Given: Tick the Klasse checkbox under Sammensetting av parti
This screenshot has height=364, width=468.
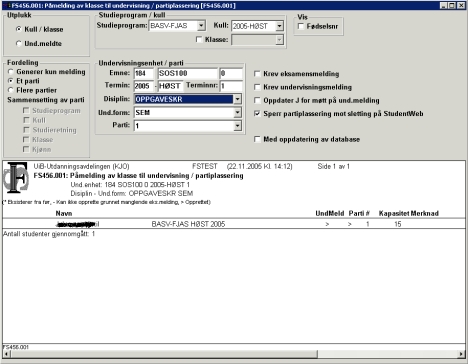Looking at the screenshot, I should tap(26, 139).
